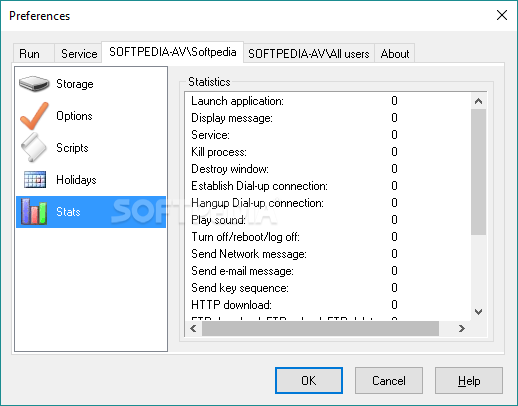
Task: Switch to the About tab
Action: (x=395, y=54)
